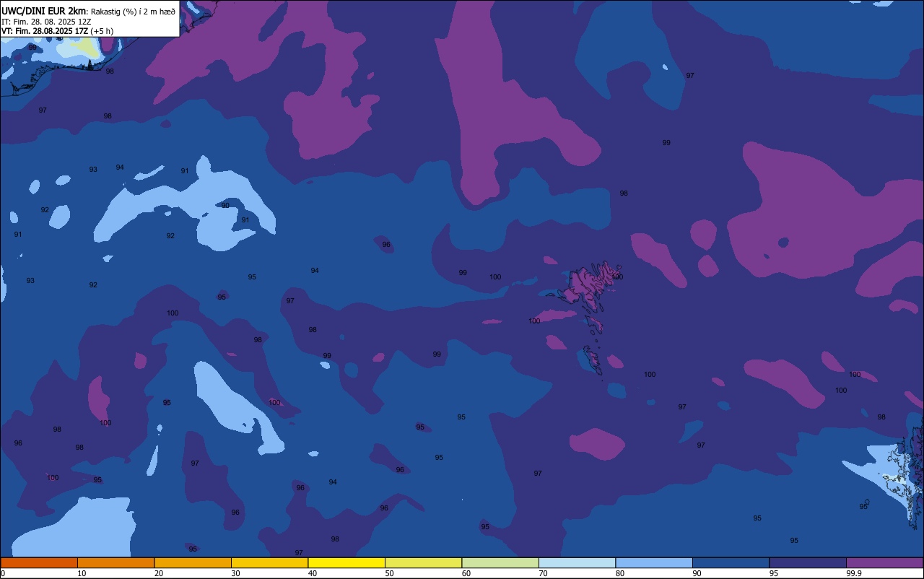
Task: Click the legend tick label '30'
Action: [x=235, y=573]
